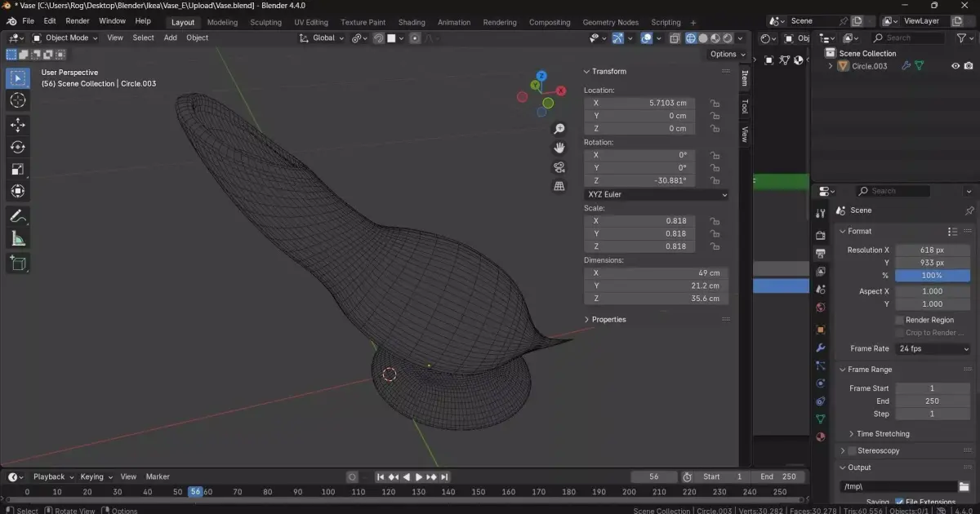Open the Modifiers properties tab
The width and height of the screenshot is (980, 514).
tap(821, 348)
